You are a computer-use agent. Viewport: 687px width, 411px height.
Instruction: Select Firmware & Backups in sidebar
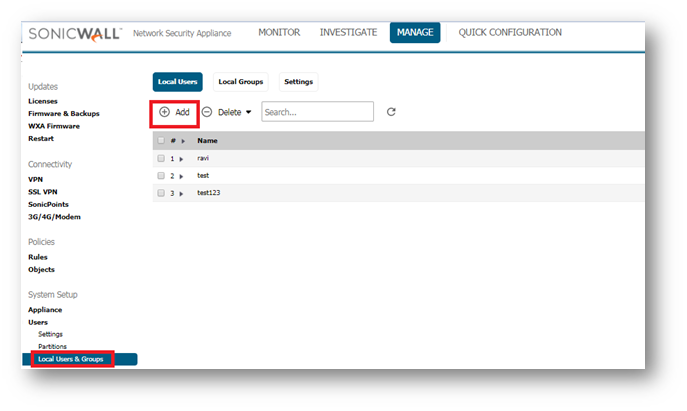(63, 114)
